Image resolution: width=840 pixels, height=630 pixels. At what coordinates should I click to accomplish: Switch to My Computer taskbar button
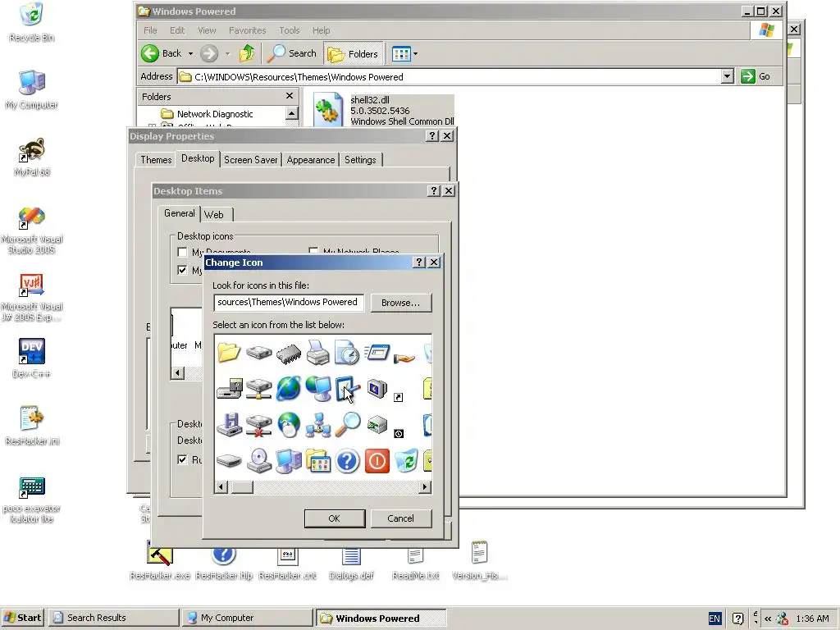click(246, 618)
